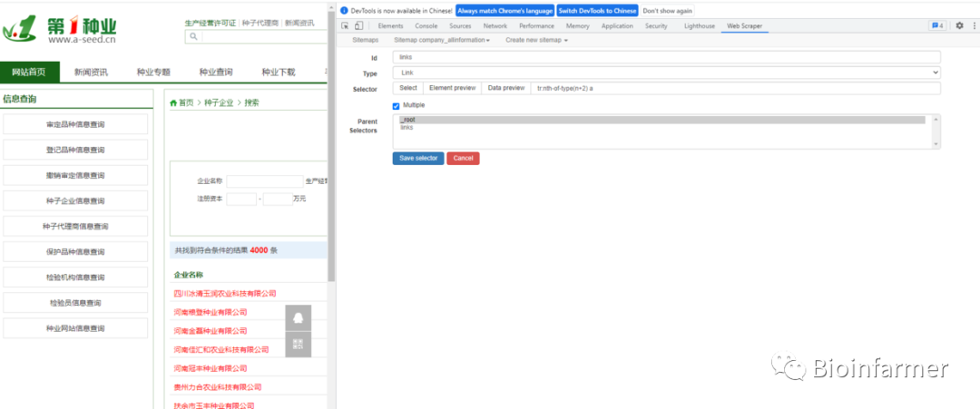980x409 pixels.
Task: Click the Id input field
Action: point(666,57)
